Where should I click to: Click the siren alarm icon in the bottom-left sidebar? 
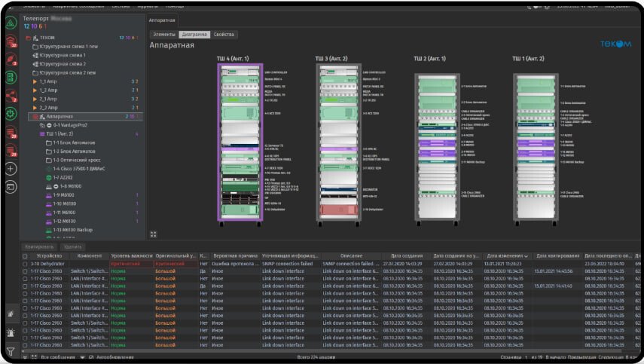pyautogui.click(x=11, y=332)
